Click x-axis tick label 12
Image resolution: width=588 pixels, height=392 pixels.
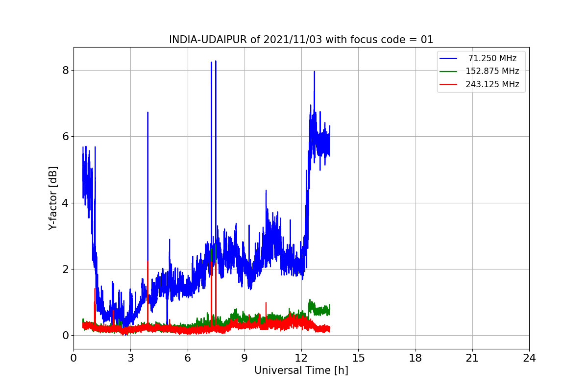coord(301,358)
